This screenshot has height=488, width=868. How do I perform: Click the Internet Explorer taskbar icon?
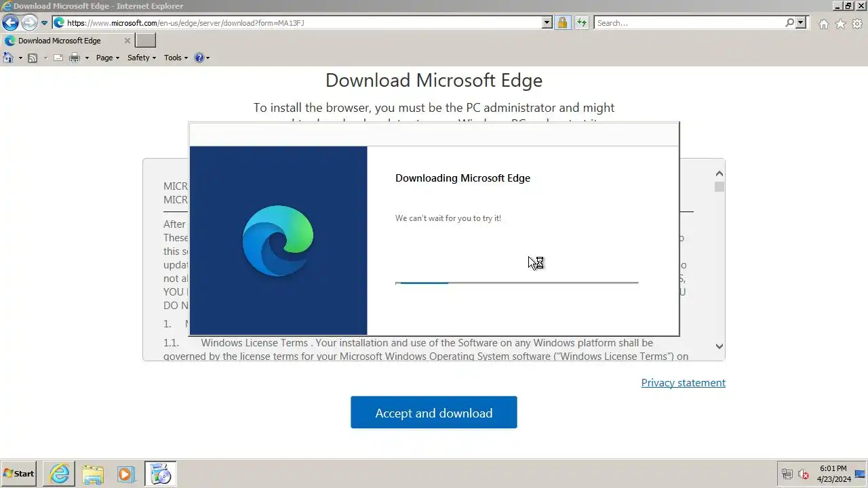60,474
